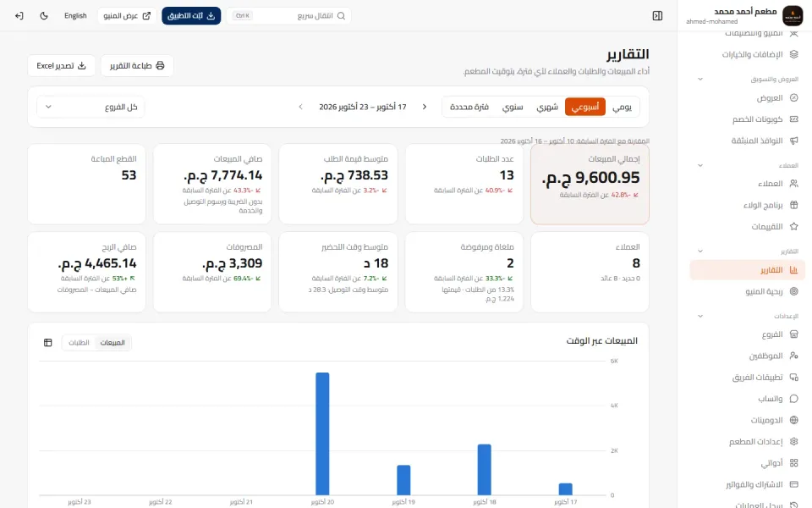
Task: Open عرض المنيو menu preview link
Action: pos(127,15)
